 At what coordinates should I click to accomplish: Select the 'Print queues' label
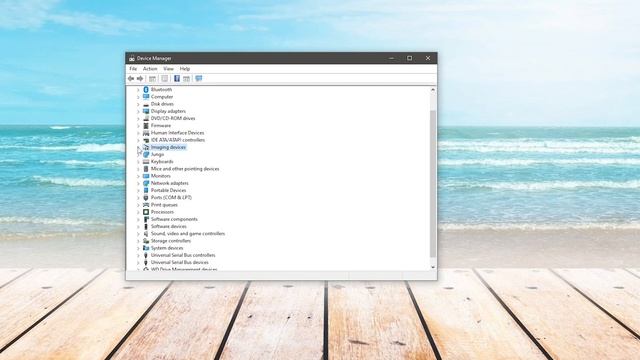coord(164,205)
